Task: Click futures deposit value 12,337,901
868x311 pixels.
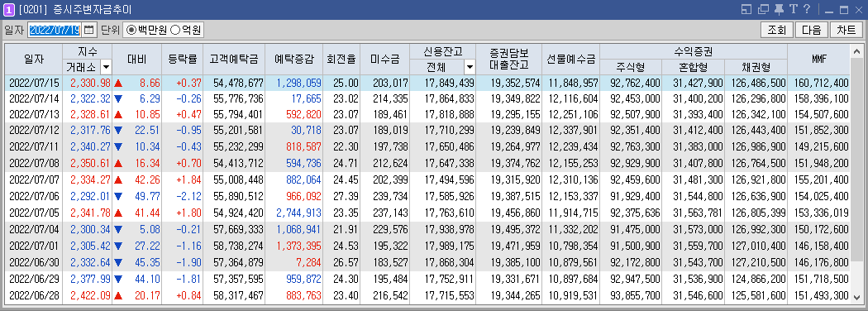Action: (574, 131)
